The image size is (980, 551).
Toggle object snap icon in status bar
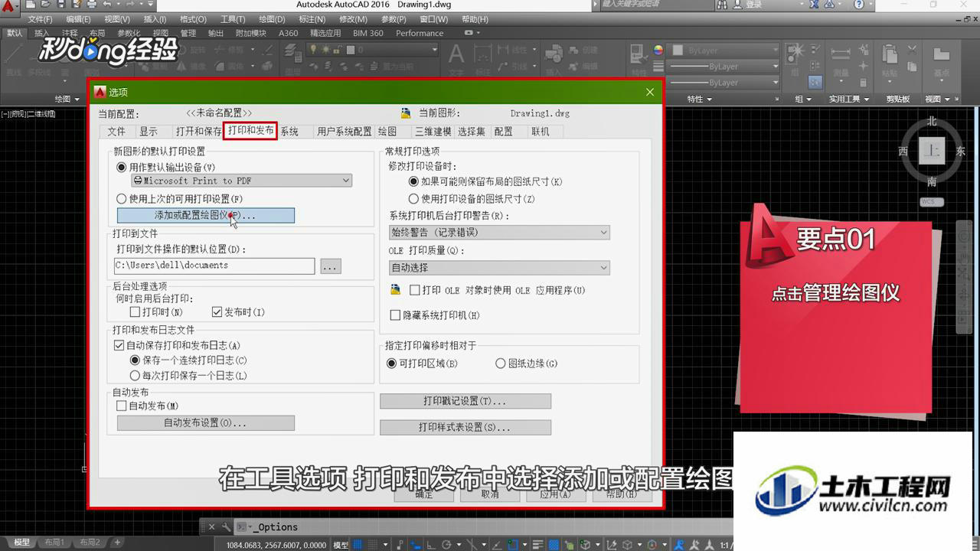point(512,545)
